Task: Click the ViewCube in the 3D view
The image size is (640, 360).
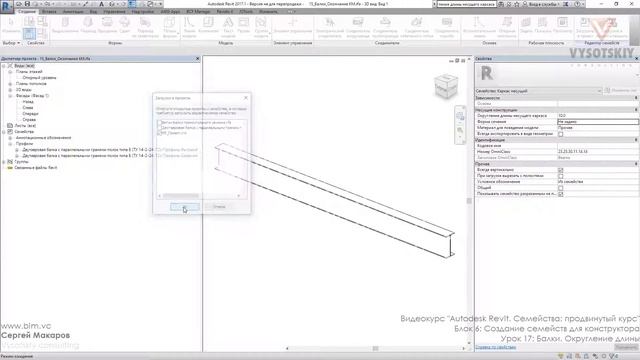Action: pos(445,86)
